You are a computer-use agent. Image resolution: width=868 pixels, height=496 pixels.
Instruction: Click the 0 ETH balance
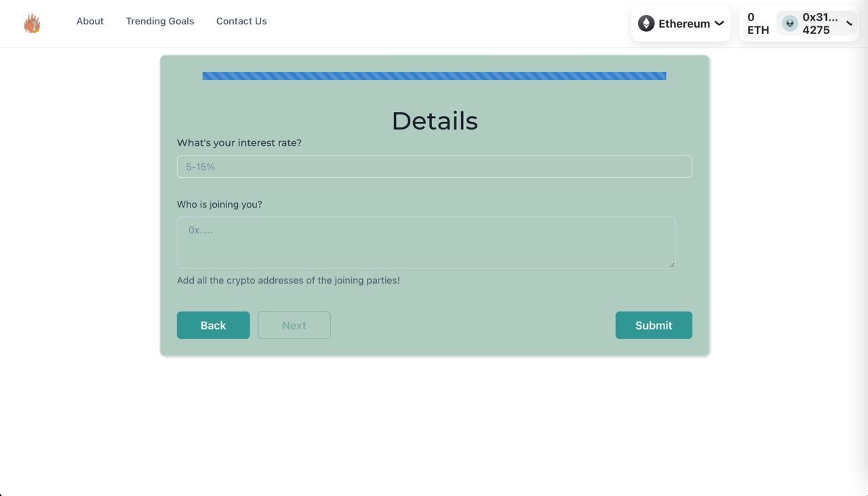758,24
